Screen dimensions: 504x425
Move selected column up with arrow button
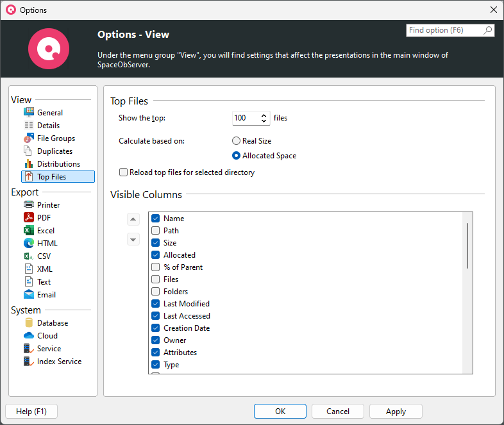click(x=133, y=219)
